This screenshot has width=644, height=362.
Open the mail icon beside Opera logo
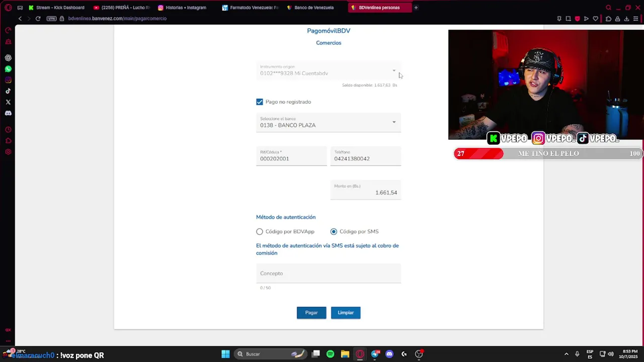(x=20, y=8)
